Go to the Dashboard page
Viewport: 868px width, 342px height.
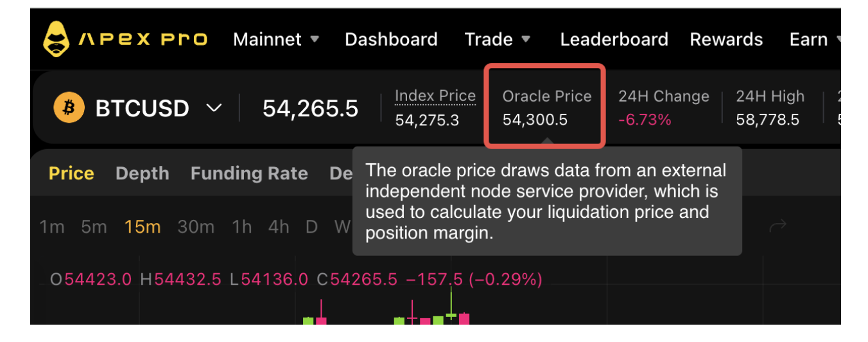click(x=391, y=39)
